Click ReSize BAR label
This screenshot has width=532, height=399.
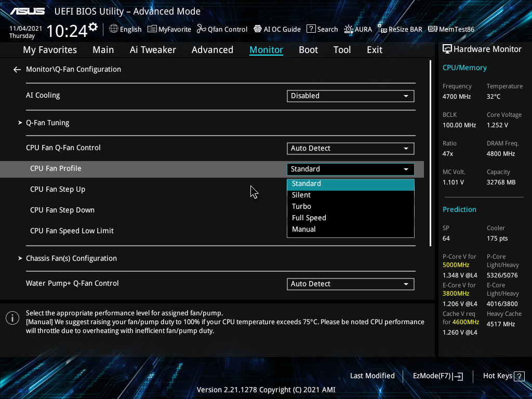[405, 30]
